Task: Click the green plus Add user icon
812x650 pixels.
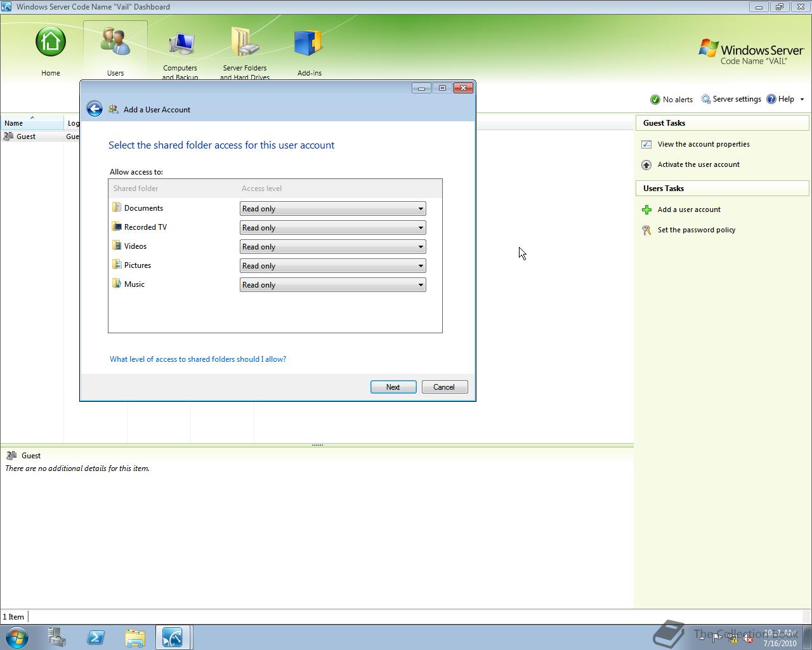Action: tap(646, 210)
